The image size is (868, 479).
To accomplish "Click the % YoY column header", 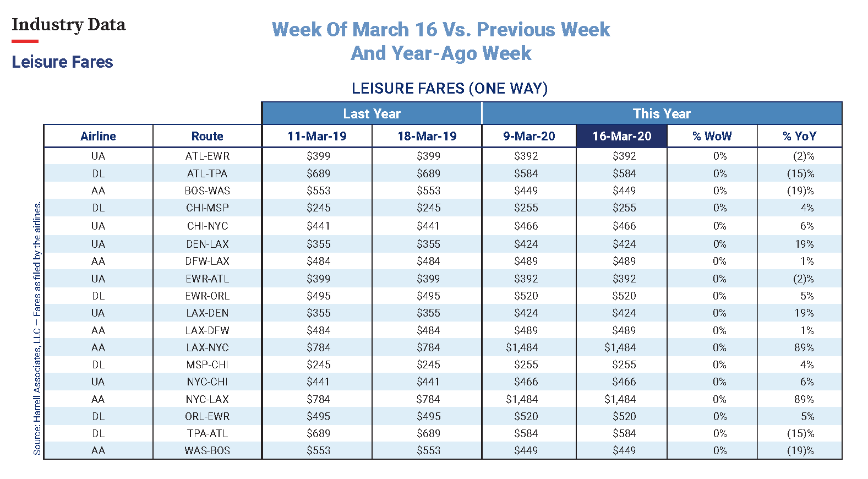I will (800, 136).
